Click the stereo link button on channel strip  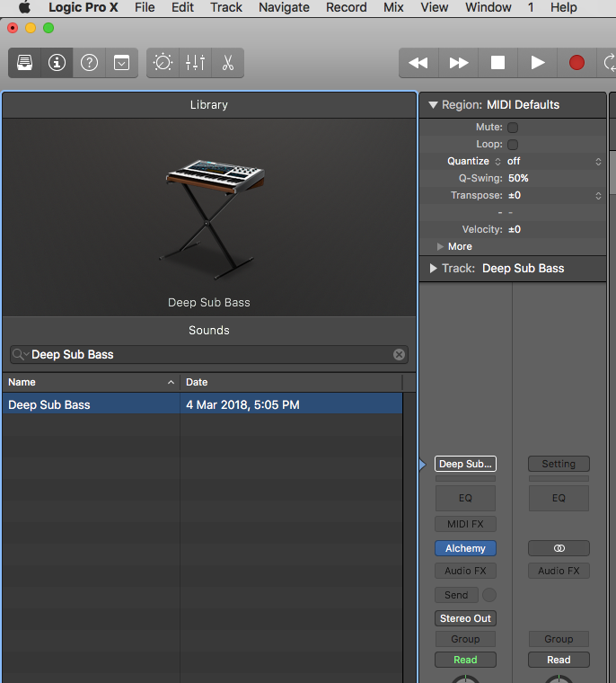tap(559, 548)
